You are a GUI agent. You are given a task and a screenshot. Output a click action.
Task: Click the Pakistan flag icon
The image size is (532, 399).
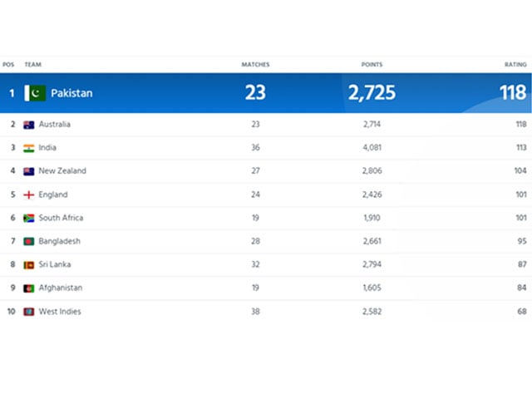click(35, 93)
